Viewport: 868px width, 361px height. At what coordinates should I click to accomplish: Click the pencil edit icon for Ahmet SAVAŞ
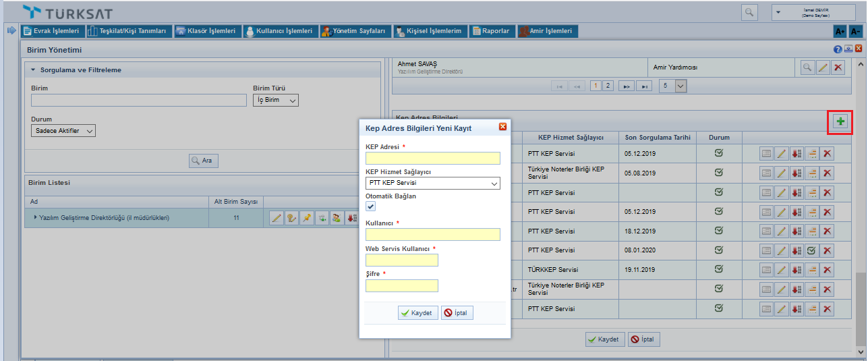(823, 67)
